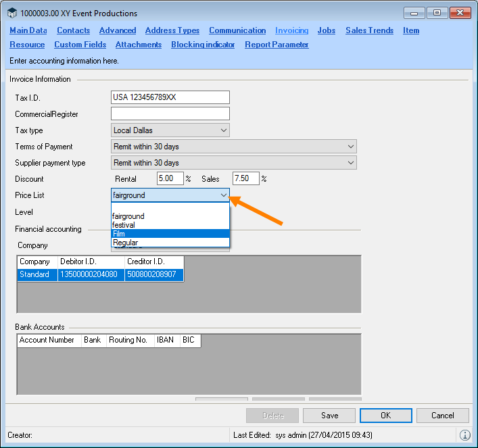The image size is (478, 448).
Task: Confirm with the OK button
Action: tap(385, 416)
